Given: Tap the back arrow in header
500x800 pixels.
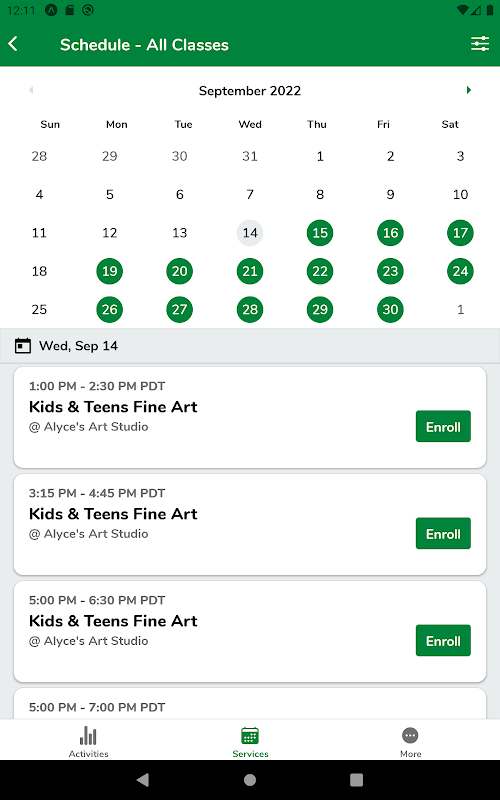Looking at the screenshot, I should 13,44.
